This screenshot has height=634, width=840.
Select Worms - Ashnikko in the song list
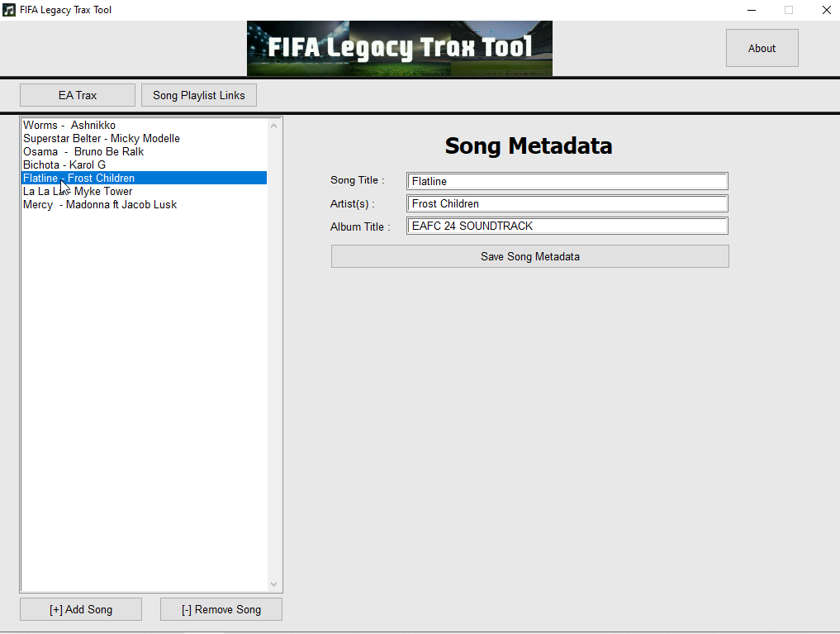pos(144,125)
